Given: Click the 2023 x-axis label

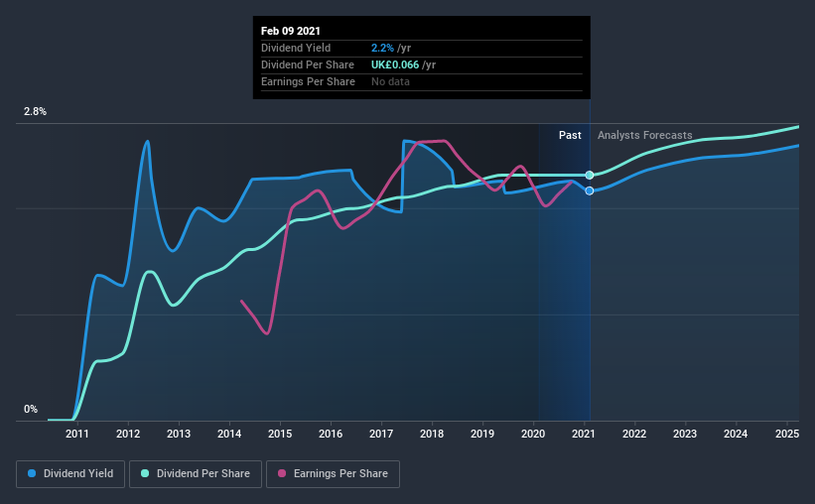Looking at the screenshot, I should (685, 434).
